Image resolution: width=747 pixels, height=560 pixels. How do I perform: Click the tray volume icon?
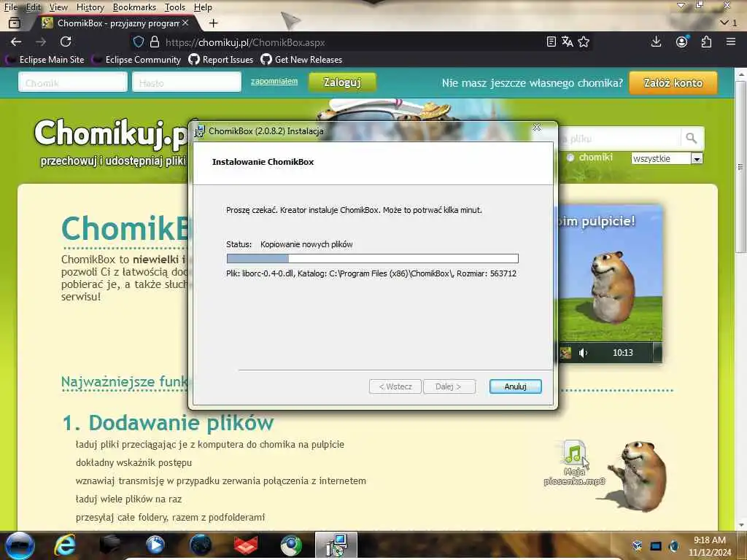click(673, 545)
